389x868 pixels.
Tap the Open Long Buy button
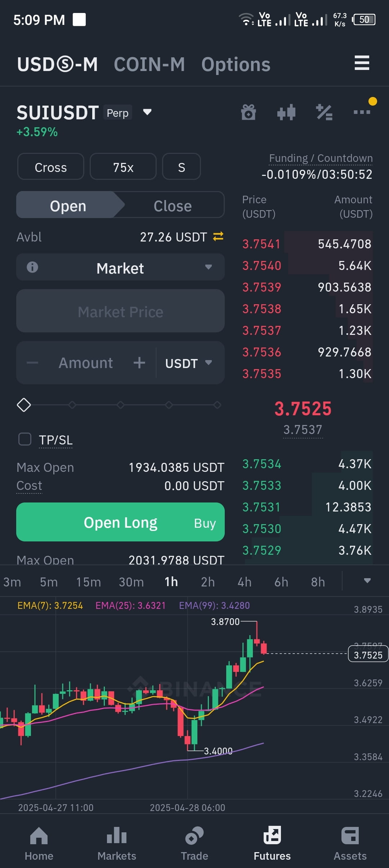coord(120,522)
